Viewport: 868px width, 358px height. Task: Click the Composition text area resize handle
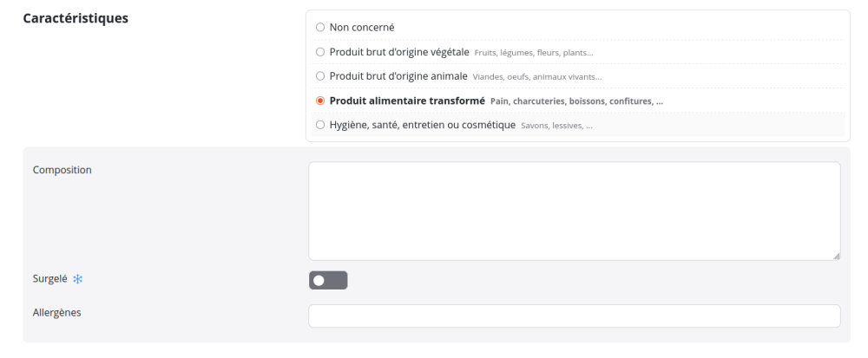click(836, 256)
